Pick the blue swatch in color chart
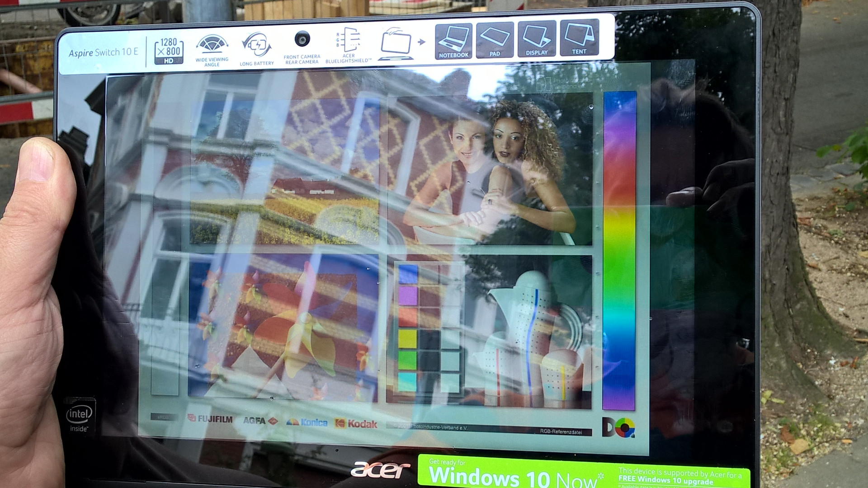The height and width of the screenshot is (488, 868). coord(408,274)
